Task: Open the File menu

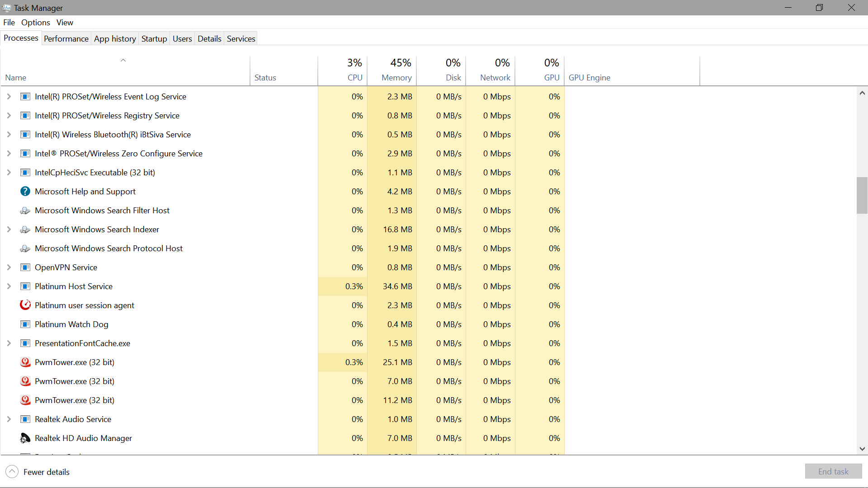Action: (x=9, y=23)
